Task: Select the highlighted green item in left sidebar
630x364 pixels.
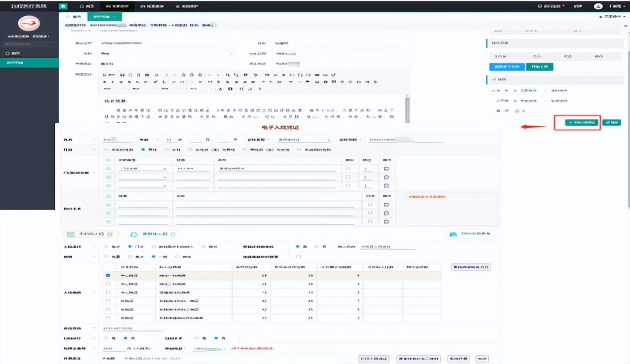Action: [29, 63]
